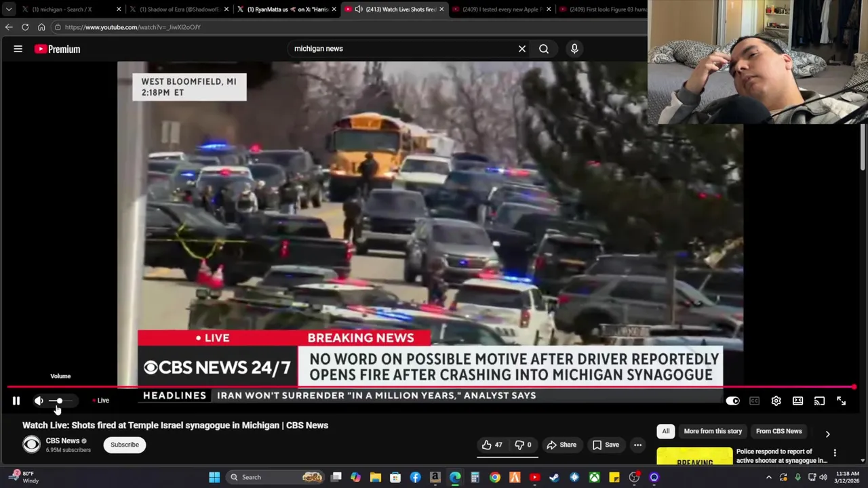Like the video thumbs up
The height and width of the screenshot is (488, 868).
[492, 445]
